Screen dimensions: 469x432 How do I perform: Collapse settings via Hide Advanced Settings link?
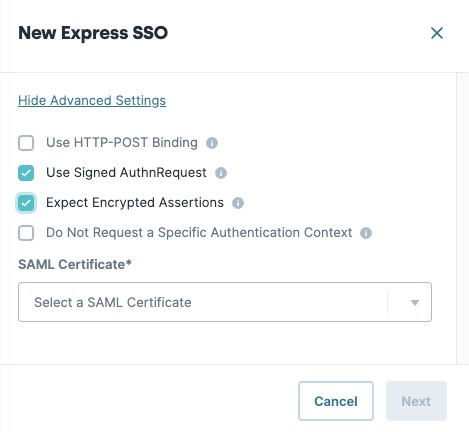click(x=92, y=100)
